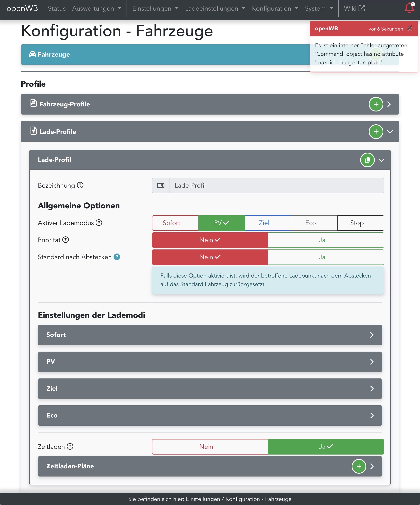Viewport: 420px width, 505px height.
Task: Add a new Lade-Profil with plus icon
Action: tap(376, 132)
